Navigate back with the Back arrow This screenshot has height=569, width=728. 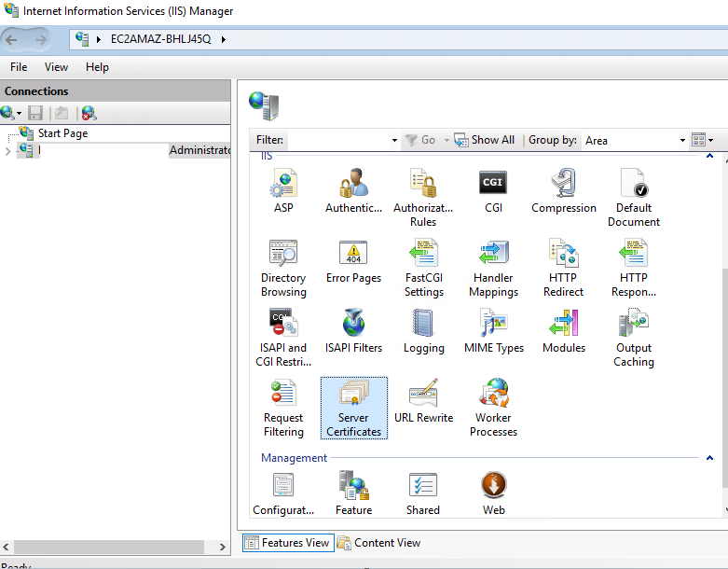pos(11,40)
